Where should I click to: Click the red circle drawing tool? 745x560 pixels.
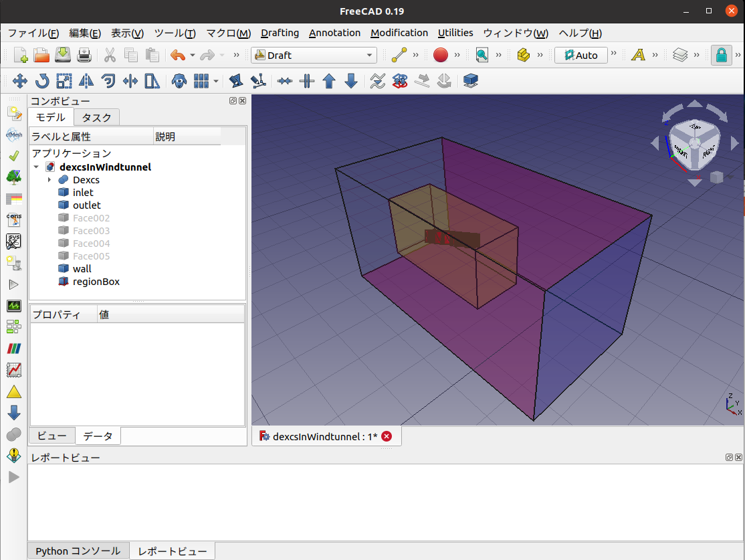pyautogui.click(x=440, y=56)
